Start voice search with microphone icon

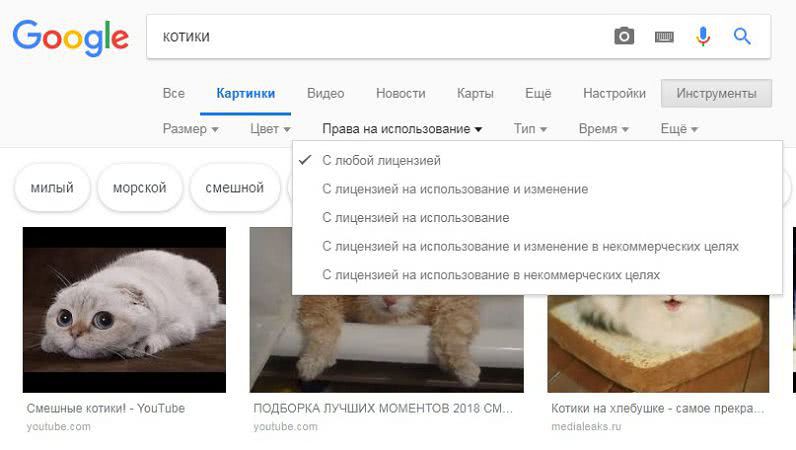point(703,37)
